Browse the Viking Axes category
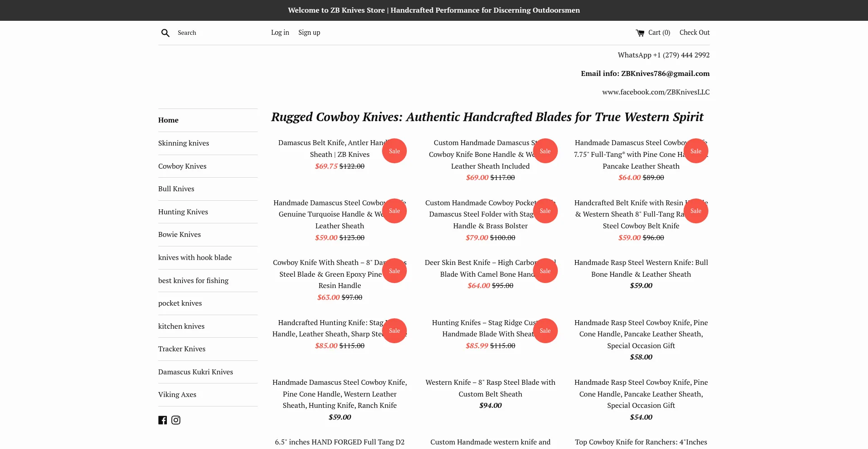868x449 pixels. [177, 395]
